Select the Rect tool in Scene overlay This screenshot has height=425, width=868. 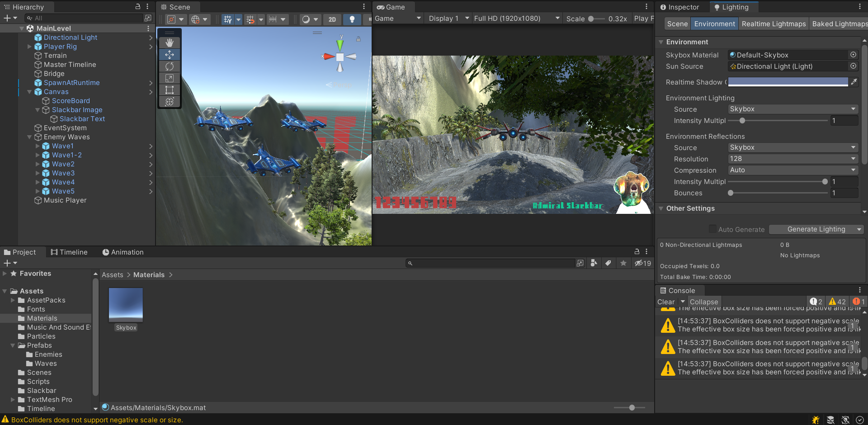(x=170, y=90)
